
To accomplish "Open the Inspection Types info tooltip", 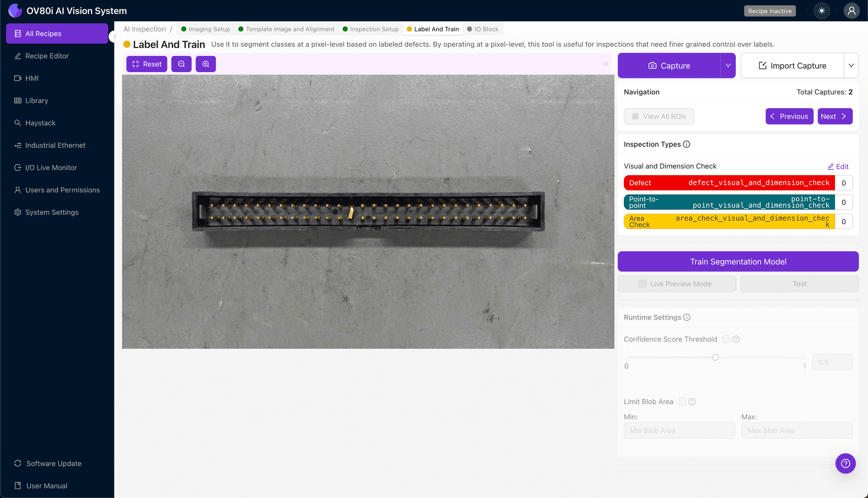I will [x=687, y=144].
